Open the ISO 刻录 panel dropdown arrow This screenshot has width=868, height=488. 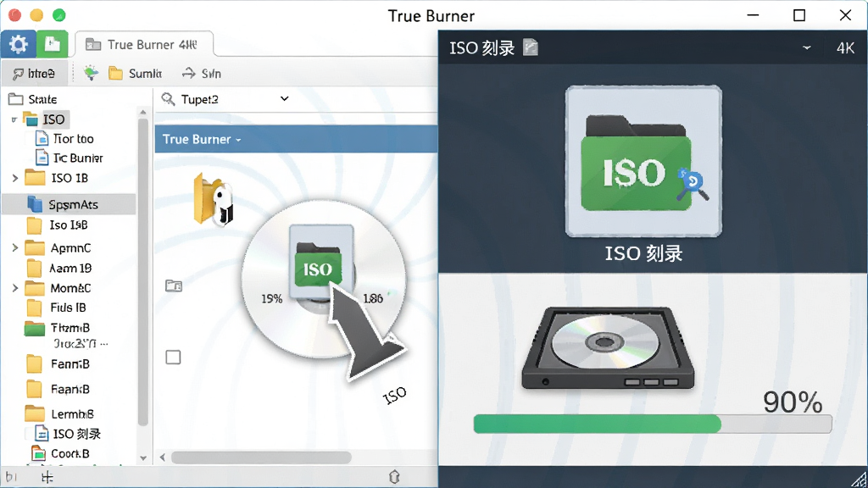(807, 47)
